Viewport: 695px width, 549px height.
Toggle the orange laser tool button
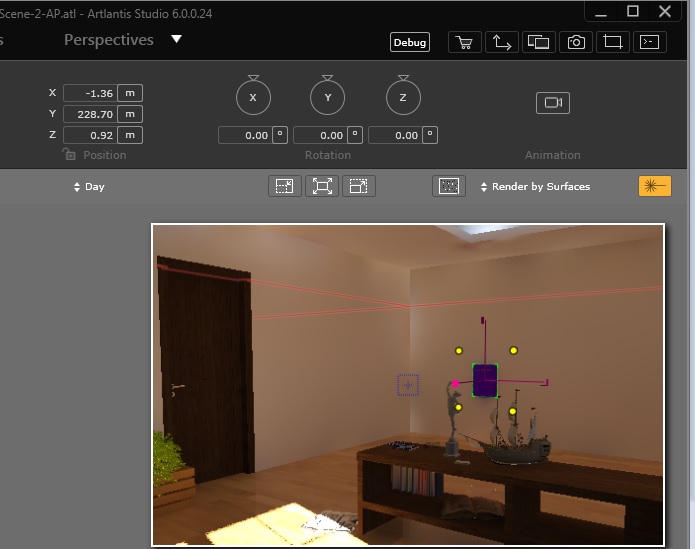click(x=655, y=186)
